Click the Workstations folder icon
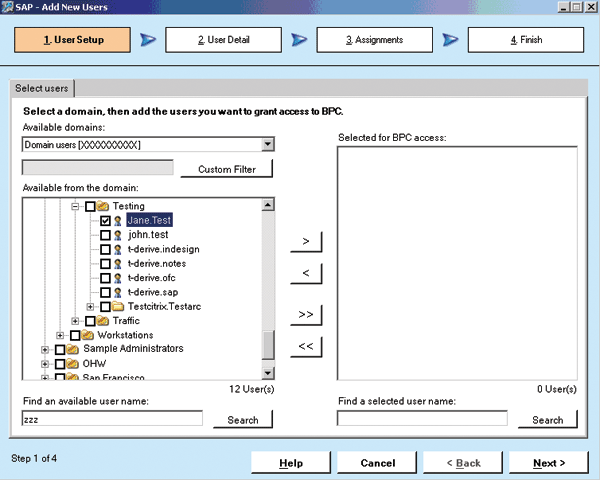This screenshot has height=480, width=600. click(88, 335)
